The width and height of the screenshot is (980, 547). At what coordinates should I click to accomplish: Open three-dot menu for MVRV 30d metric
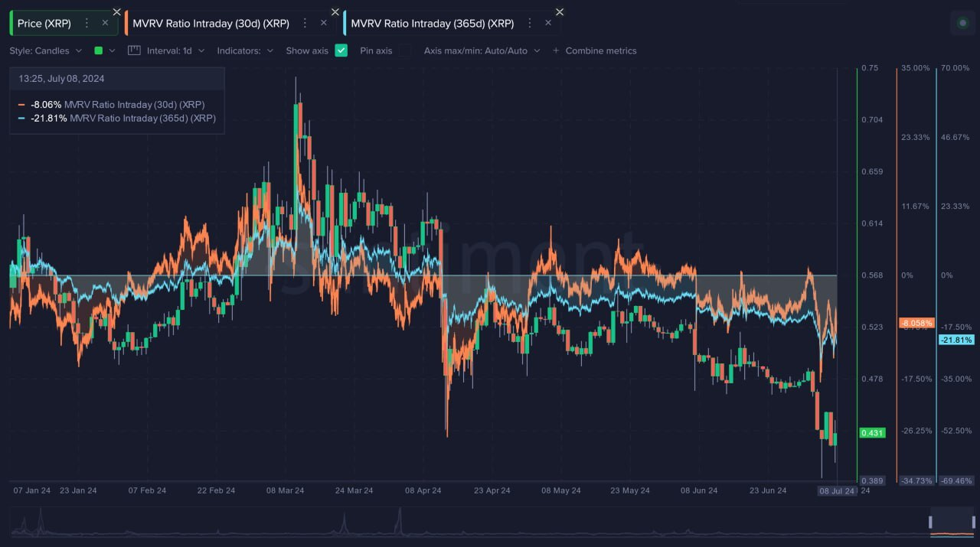[x=305, y=23]
